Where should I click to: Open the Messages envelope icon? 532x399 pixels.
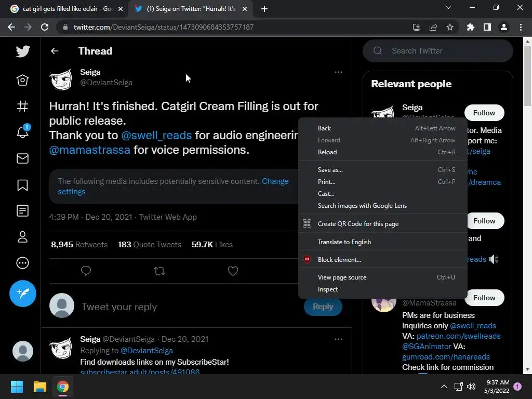click(x=23, y=158)
